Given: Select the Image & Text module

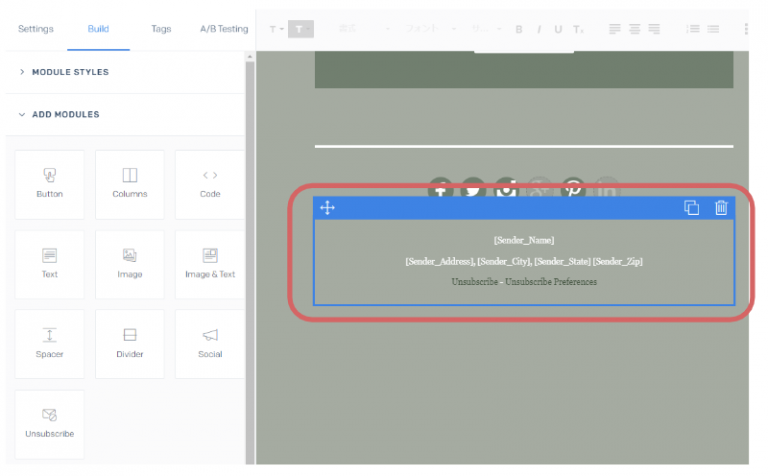Looking at the screenshot, I should pyautogui.click(x=210, y=264).
